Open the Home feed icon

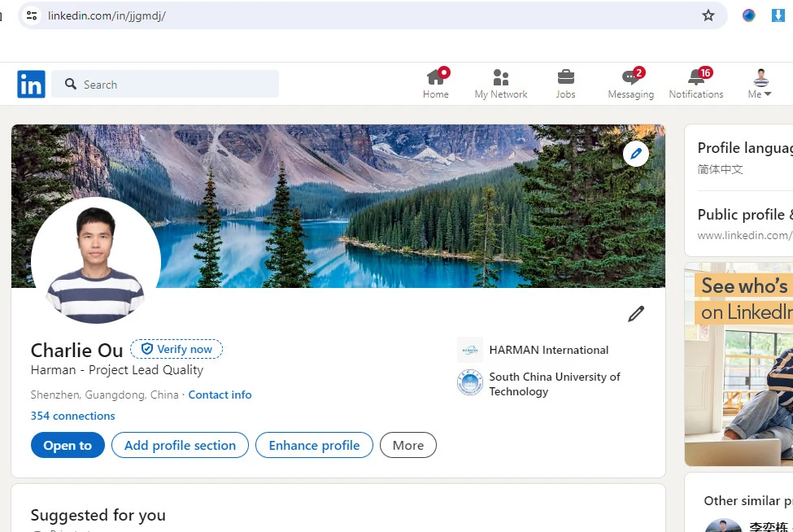click(436, 78)
